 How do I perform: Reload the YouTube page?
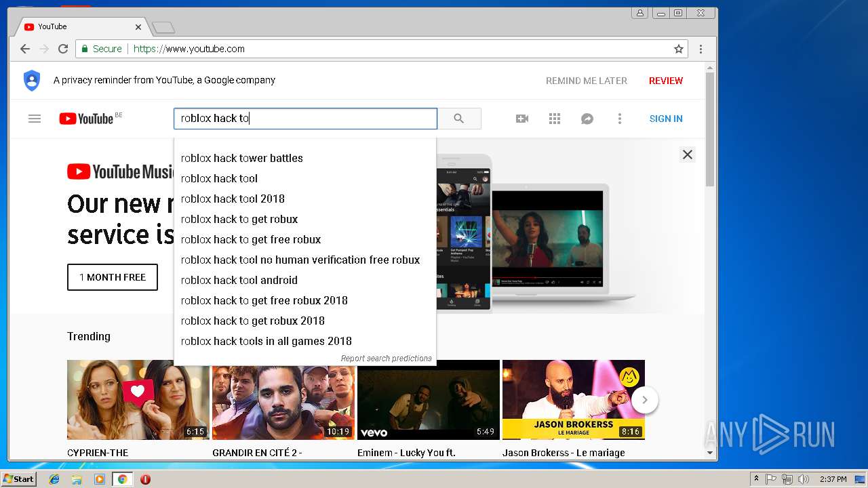point(63,49)
